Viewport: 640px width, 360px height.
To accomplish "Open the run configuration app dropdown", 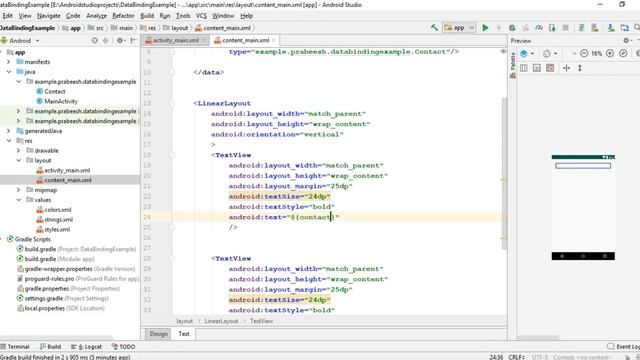I will (x=460, y=28).
